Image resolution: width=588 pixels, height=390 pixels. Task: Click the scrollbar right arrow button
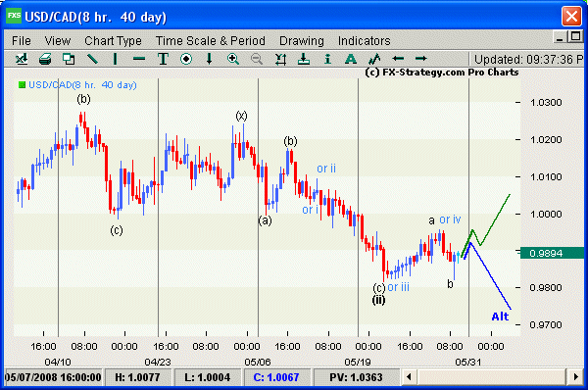coord(576,376)
